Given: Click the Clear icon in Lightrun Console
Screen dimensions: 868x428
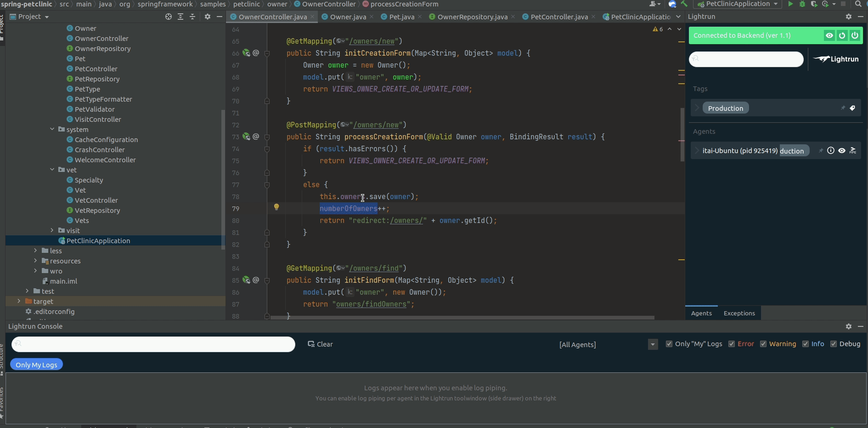Looking at the screenshot, I should 310,344.
